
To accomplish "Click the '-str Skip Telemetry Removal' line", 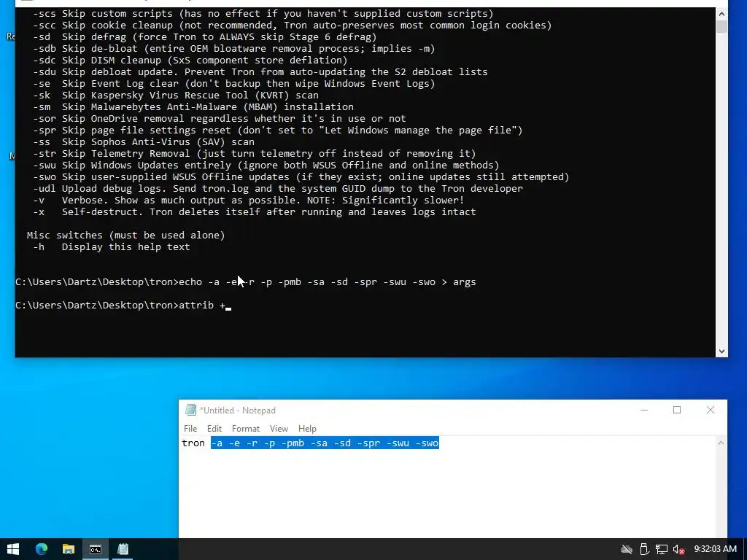I will [x=254, y=153].
